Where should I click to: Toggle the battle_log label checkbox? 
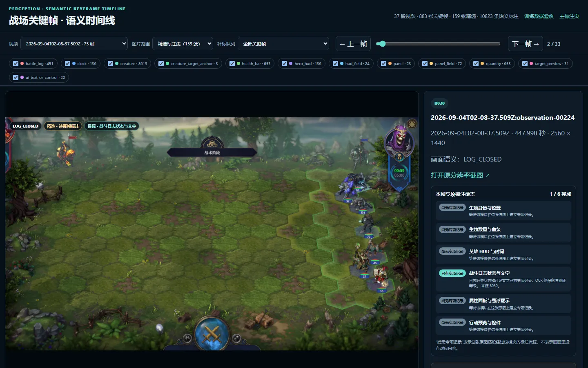(16, 64)
